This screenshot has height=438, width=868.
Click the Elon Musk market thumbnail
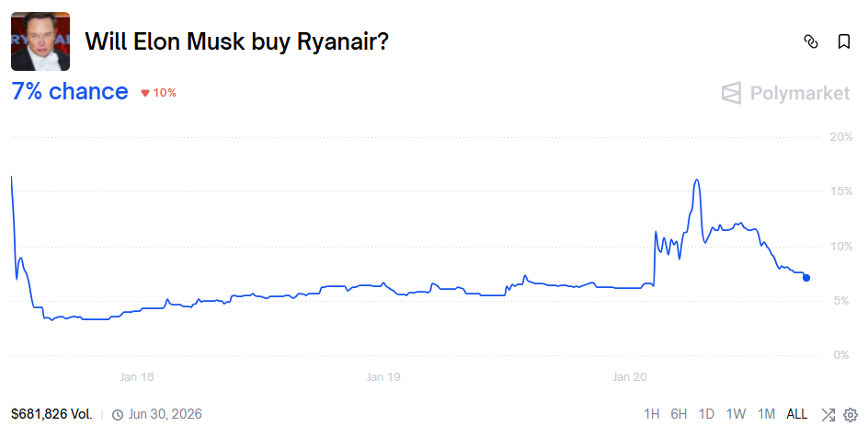click(40, 41)
